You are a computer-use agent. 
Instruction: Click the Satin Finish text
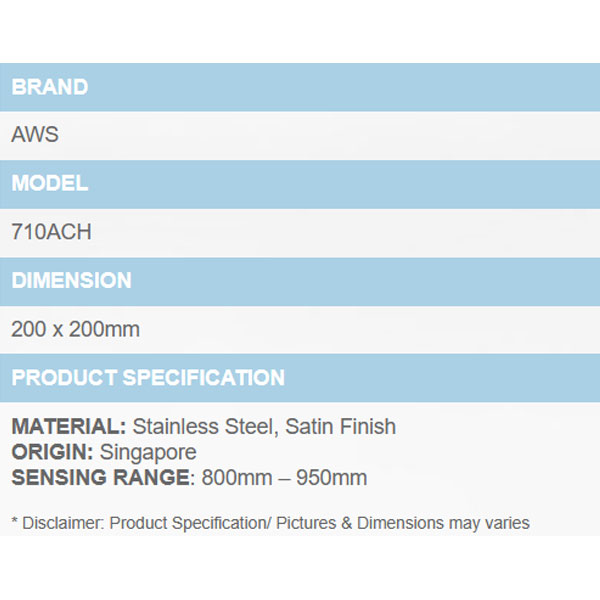point(340,427)
